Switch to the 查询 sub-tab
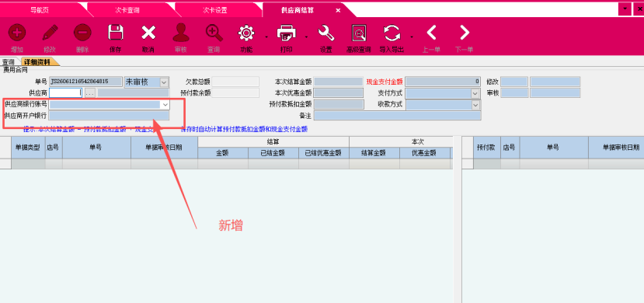Screen dimensions: 644x303 (9, 62)
